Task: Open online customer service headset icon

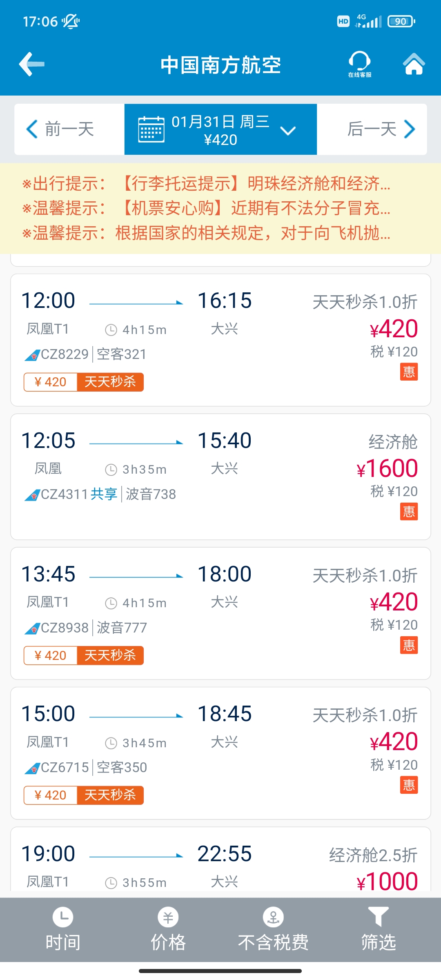Action: (360, 64)
